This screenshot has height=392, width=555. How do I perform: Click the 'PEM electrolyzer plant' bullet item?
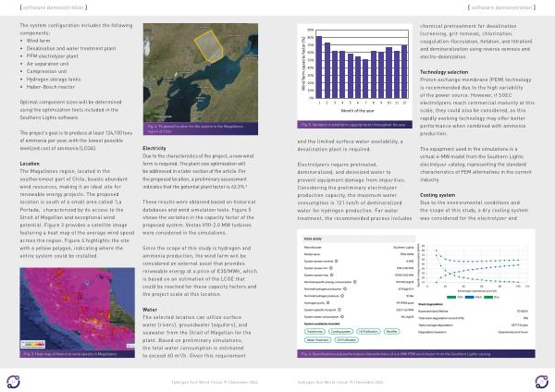point(53,55)
